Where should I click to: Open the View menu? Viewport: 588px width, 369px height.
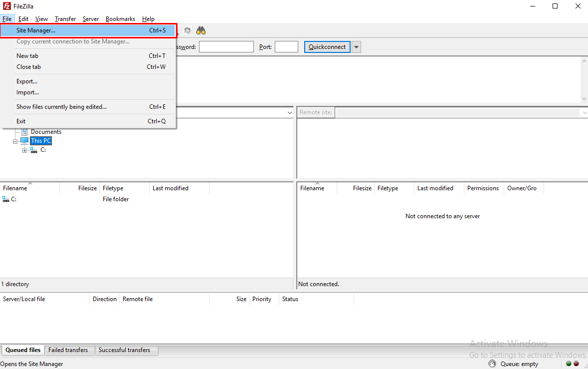click(x=41, y=19)
